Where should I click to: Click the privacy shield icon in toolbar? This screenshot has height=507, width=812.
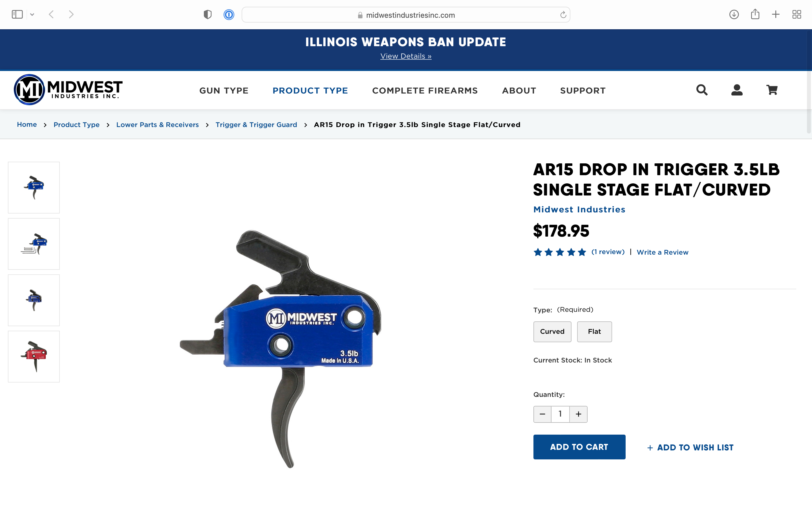pyautogui.click(x=208, y=15)
